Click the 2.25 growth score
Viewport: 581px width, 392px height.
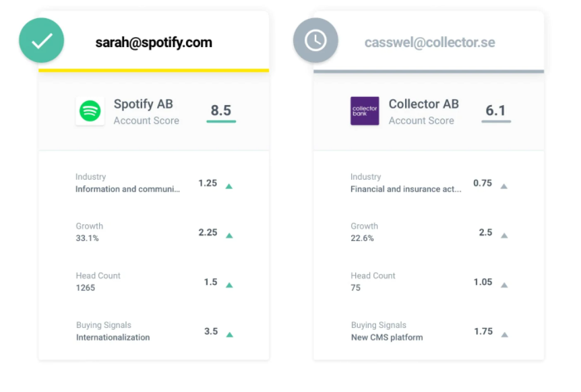pyautogui.click(x=208, y=232)
